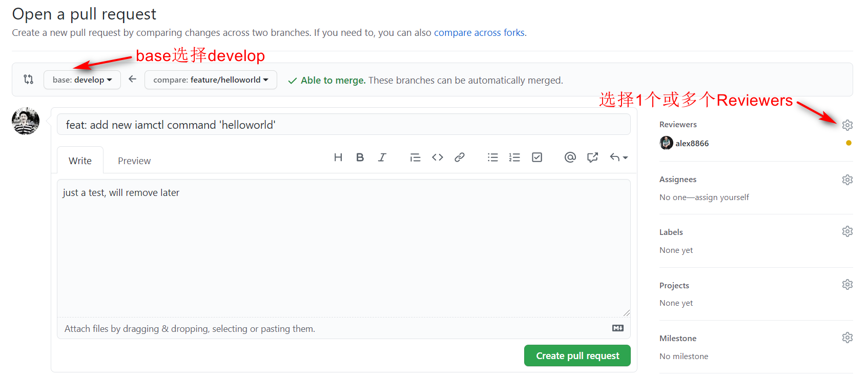The height and width of the screenshot is (376, 868).
Task: Add a task list checkbox
Action: click(537, 157)
